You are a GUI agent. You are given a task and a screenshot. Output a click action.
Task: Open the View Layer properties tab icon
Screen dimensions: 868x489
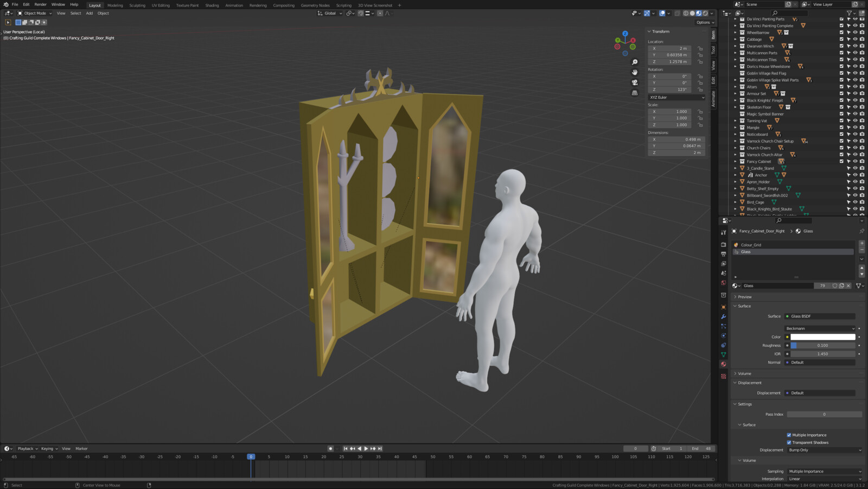pyautogui.click(x=723, y=264)
